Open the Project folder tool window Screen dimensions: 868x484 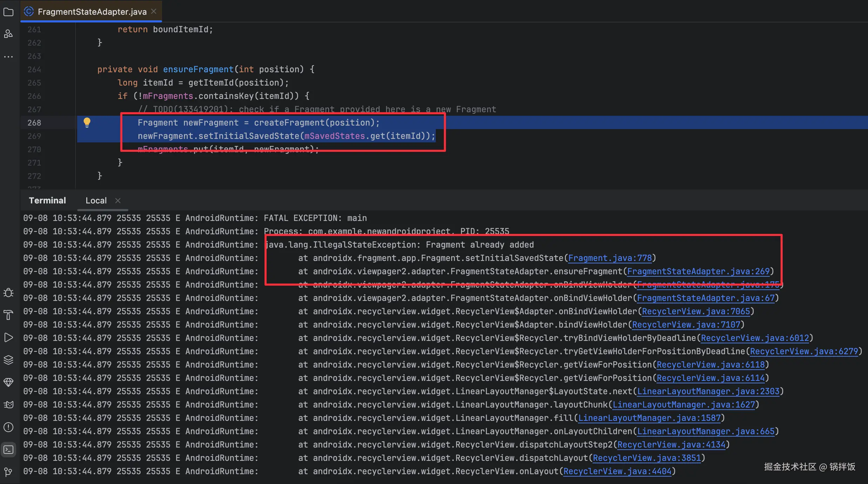[8, 12]
